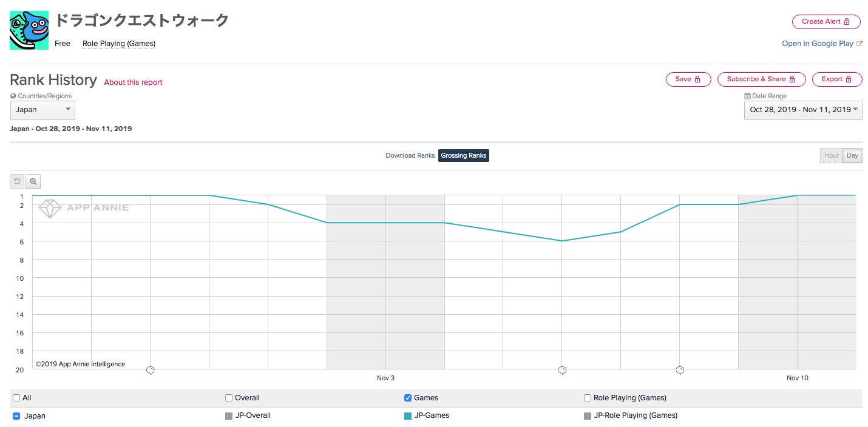Viewport: 868px width, 427px height.
Task: Enable the Overall checkbox
Action: tap(229, 398)
